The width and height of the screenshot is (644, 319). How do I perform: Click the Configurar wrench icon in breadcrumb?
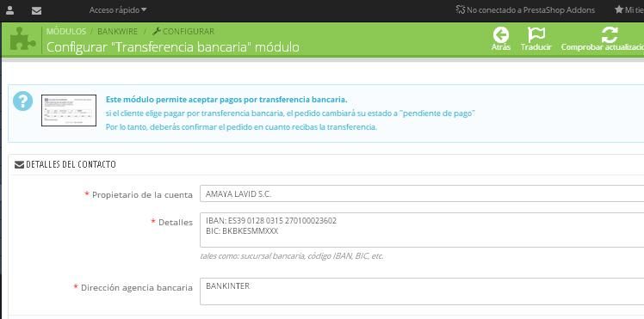click(x=156, y=32)
